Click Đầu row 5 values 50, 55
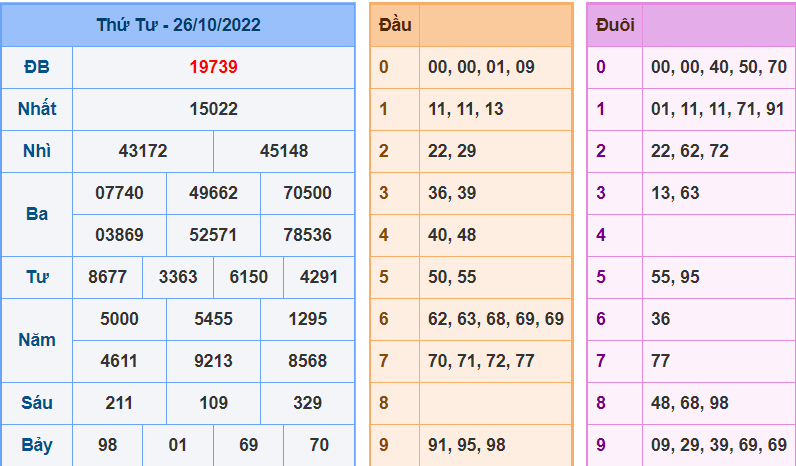796x466 pixels. pyautogui.click(x=452, y=278)
